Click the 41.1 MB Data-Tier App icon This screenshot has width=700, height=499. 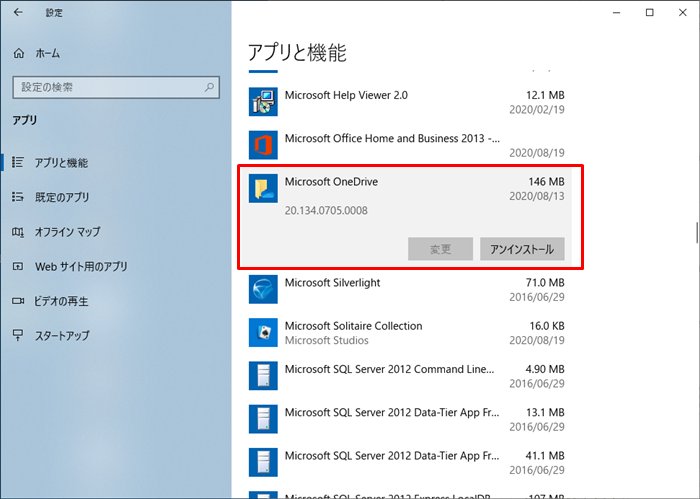pyautogui.click(x=263, y=462)
